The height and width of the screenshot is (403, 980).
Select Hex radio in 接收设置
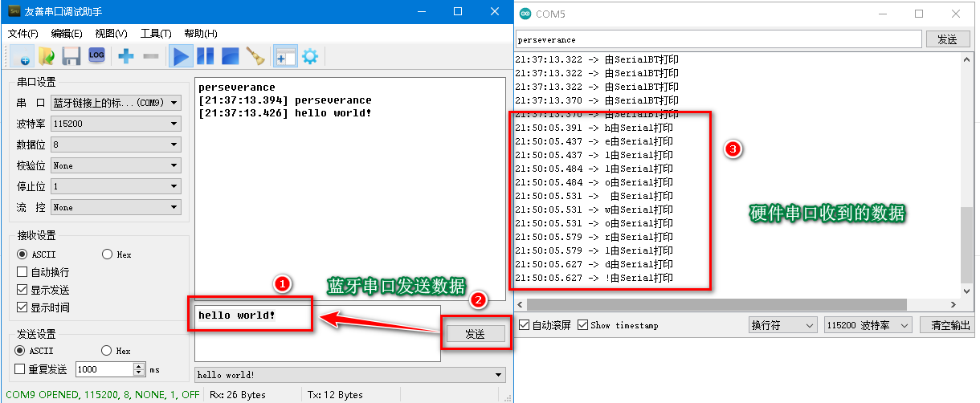pyautogui.click(x=108, y=254)
